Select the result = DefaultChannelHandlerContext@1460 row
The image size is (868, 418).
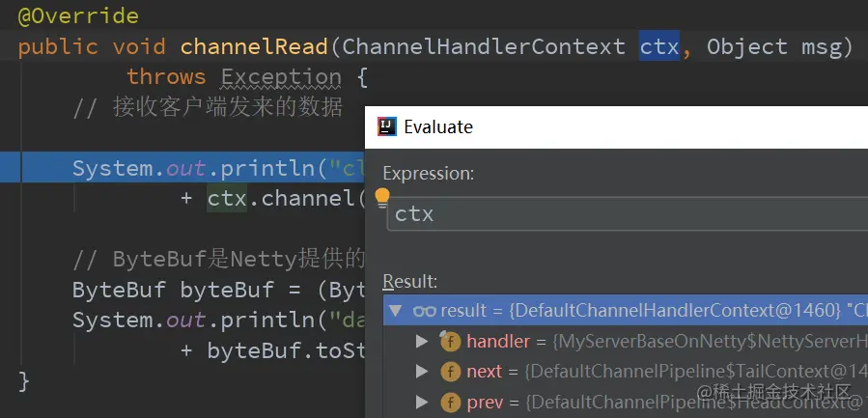[x=626, y=311]
